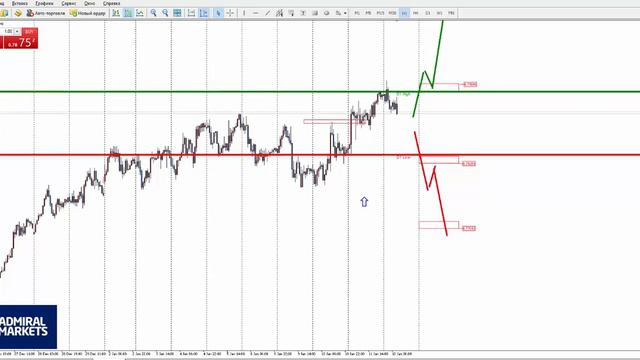Screen dimensions: 640x360
Task: Switch to candlestick chart view
Action: (128, 13)
